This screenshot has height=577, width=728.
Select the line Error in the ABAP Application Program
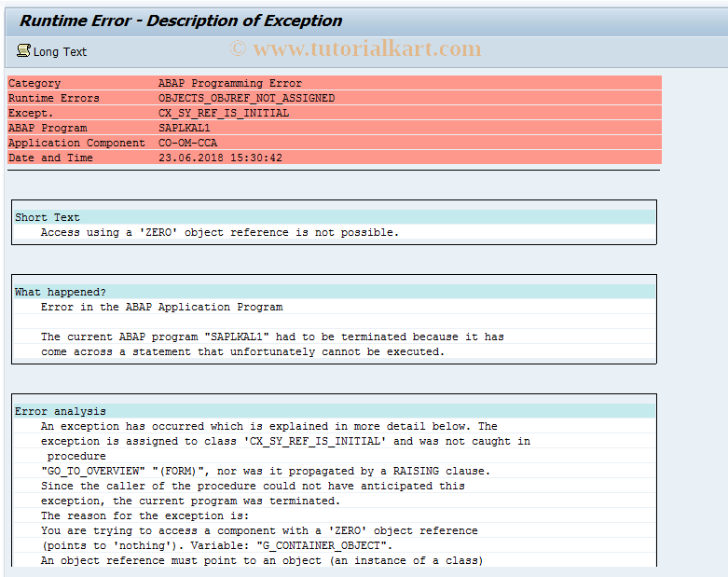pyautogui.click(x=161, y=307)
